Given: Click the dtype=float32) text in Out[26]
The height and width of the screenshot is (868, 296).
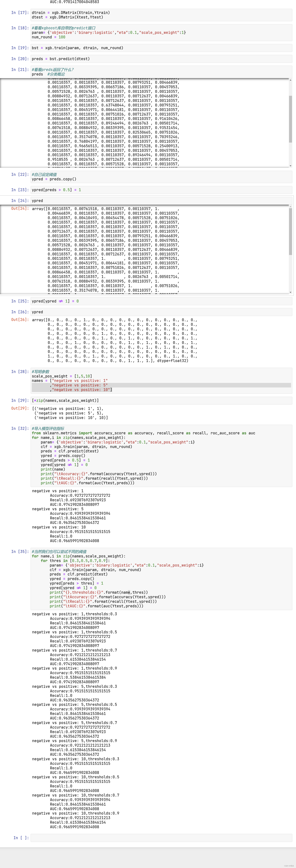Looking at the screenshot, I should click(x=173, y=361).
